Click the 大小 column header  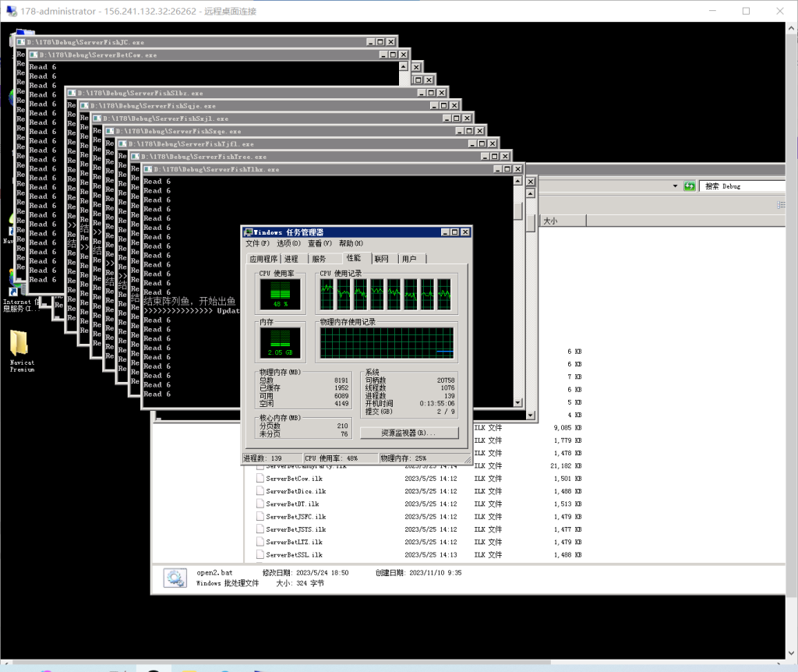point(550,221)
